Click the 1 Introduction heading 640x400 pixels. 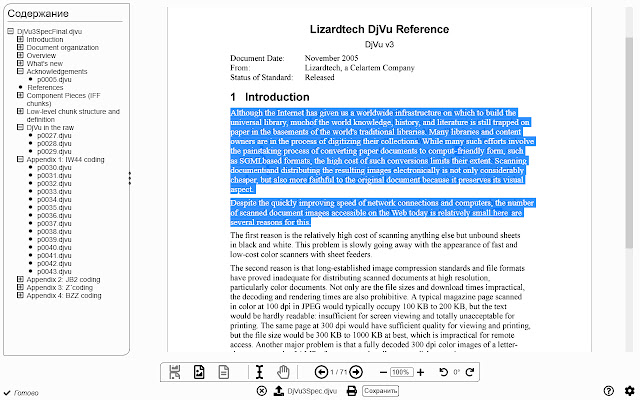pos(270,97)
